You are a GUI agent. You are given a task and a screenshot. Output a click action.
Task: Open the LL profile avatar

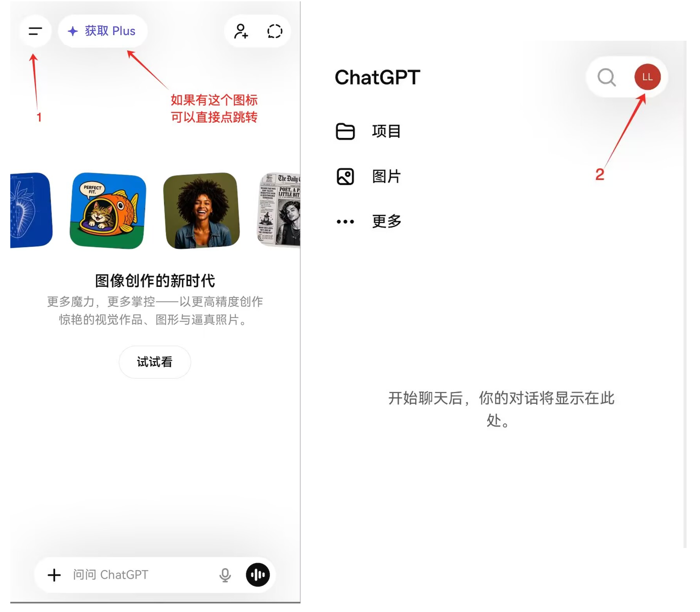(x=647, y=77)
